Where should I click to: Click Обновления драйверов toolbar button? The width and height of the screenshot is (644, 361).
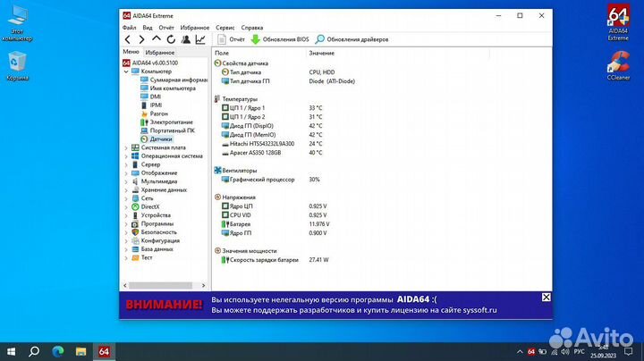[352, 39]
